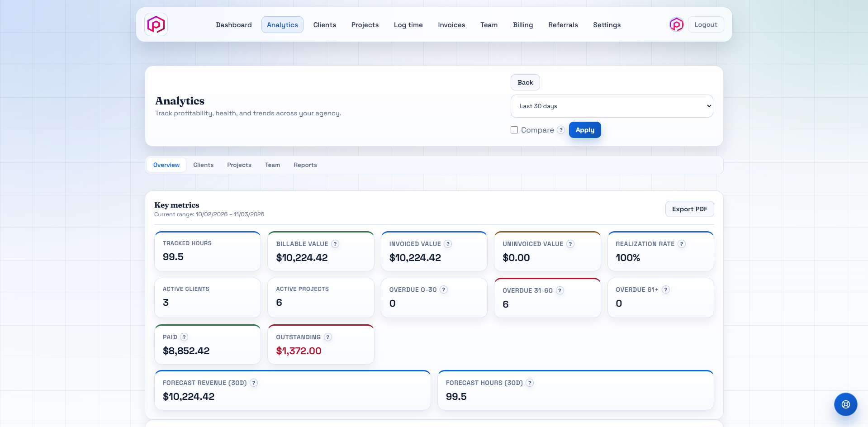Screen dimensions: 868x427
Task: Show the Billable Value tooltip
Action: pyautogui.click(x=335, y=244)
